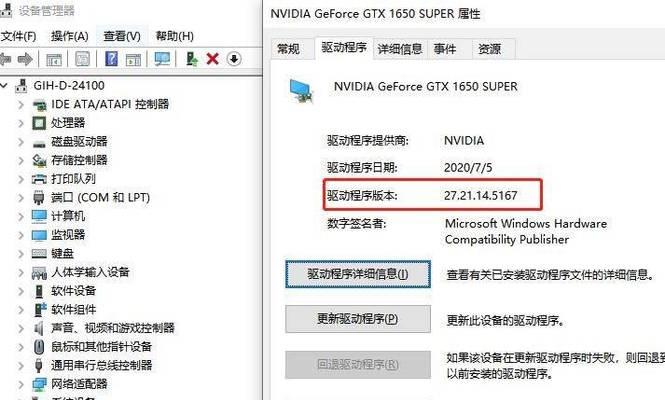
Task: Click the 软件设备 icon
Action: 39,291
